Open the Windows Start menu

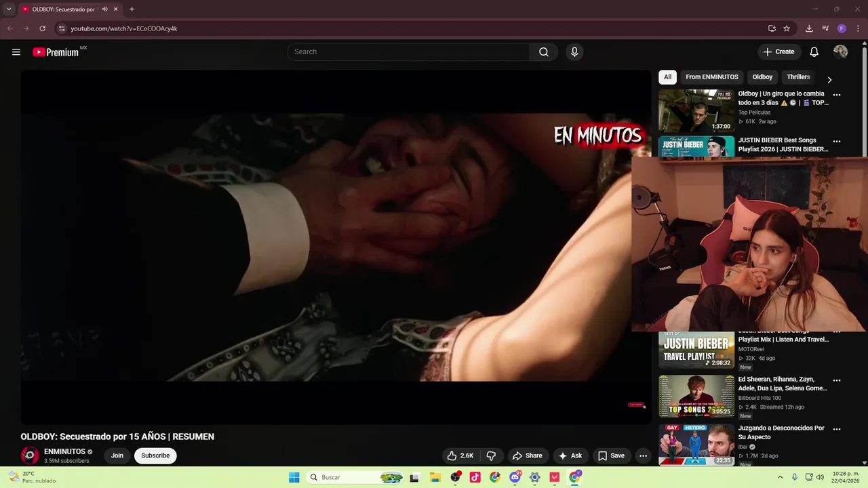pos(294,477)
